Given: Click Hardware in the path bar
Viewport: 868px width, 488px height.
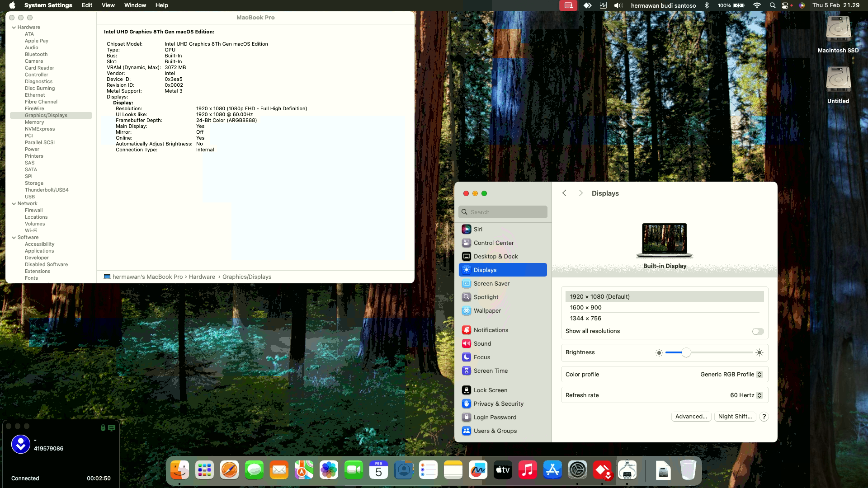Looking at the screenshot, I should (202, 277).
